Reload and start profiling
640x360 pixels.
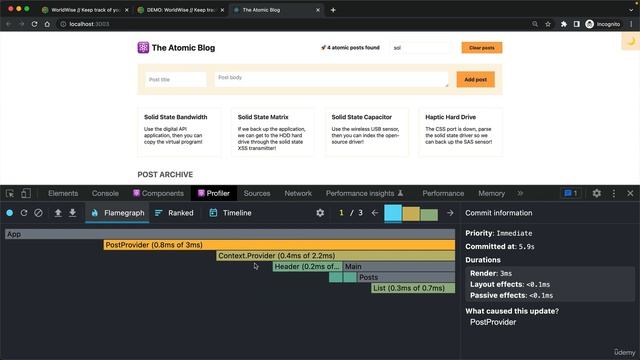pos(24,213)
